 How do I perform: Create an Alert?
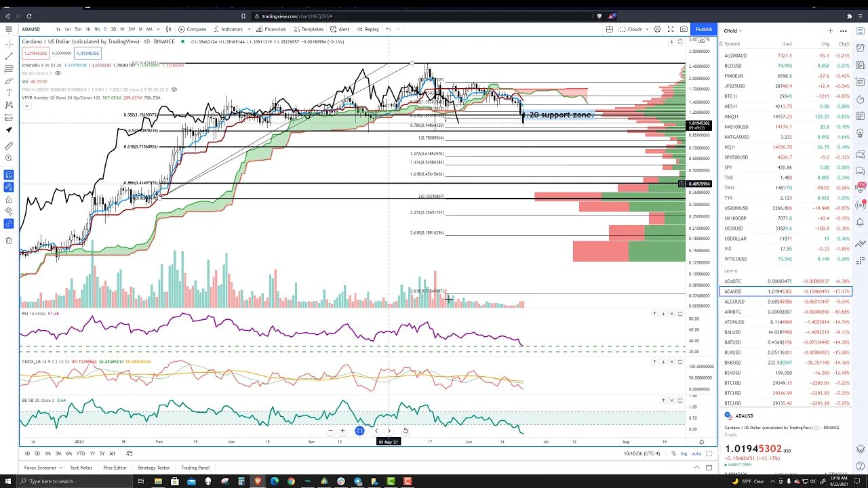340,29
